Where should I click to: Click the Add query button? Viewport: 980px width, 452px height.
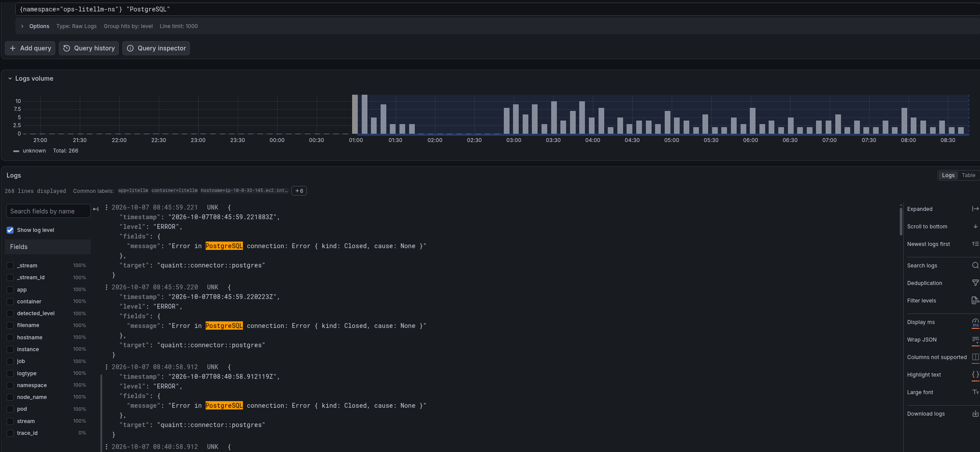pyautogui.click(x=30, y=48)
